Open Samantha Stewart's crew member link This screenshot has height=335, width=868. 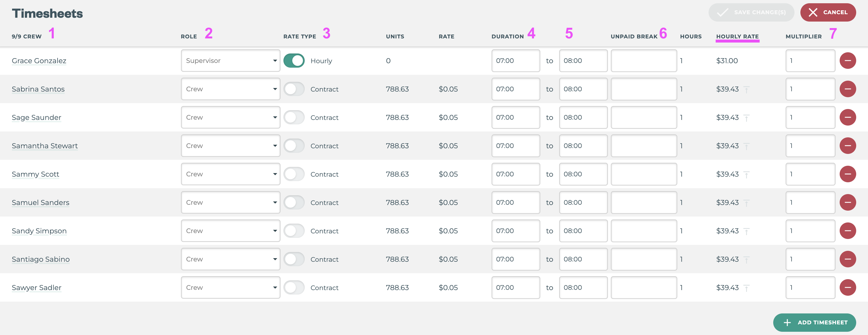point(45,146)
